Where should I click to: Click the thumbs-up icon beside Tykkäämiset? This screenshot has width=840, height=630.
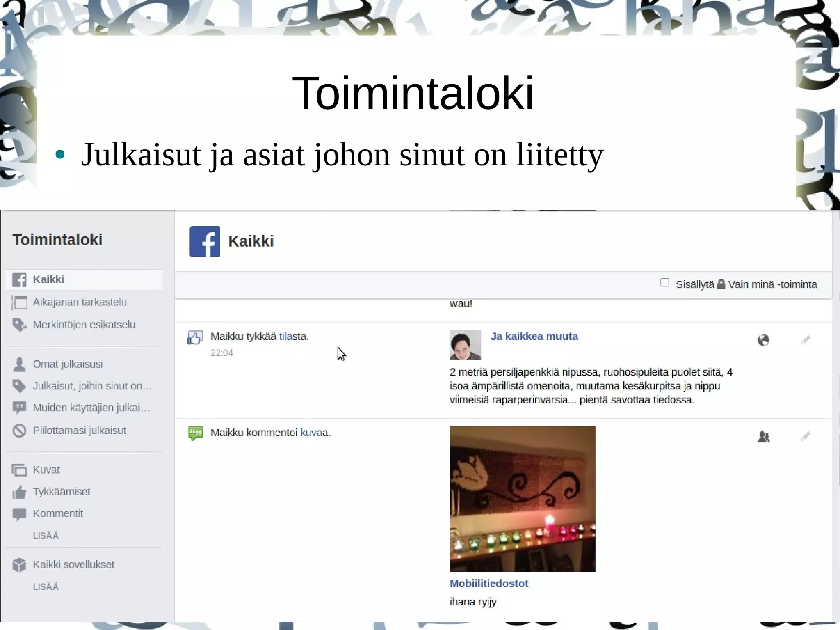tap(19, 492)
